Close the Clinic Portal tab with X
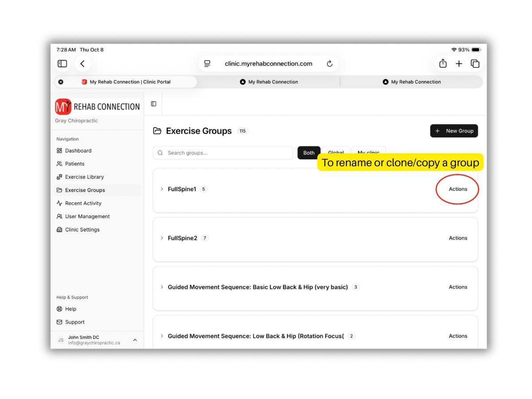Screen dimensions: 532x399 pos(61,82)
